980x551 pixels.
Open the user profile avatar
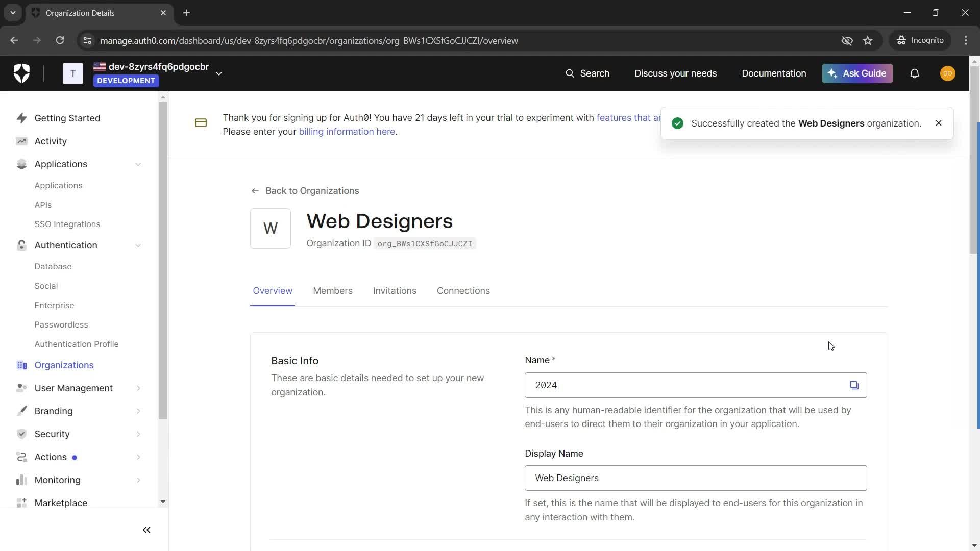pyautogui.click(x=948, y=73)
